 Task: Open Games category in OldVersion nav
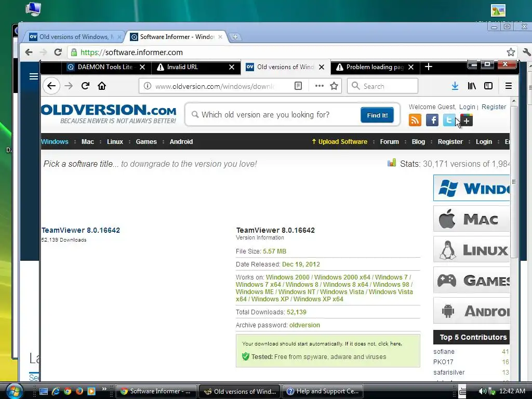point(146,141)
